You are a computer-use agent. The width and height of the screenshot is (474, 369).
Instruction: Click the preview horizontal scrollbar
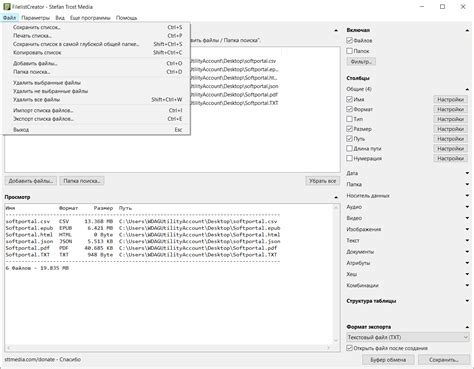pos(168,348)
